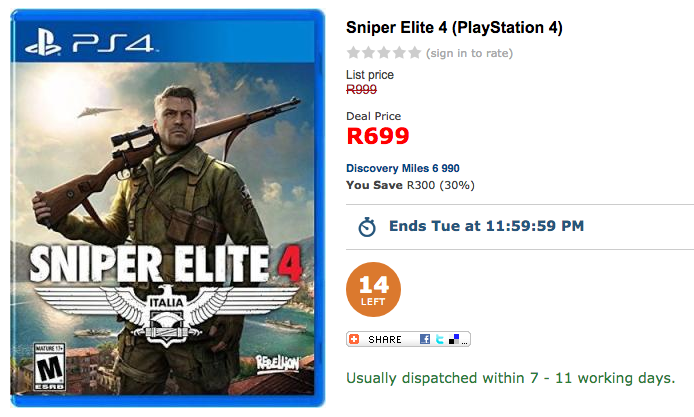Screen dimensions: 694x417
Task: Give a five-star rating
Action: [415, 52]
